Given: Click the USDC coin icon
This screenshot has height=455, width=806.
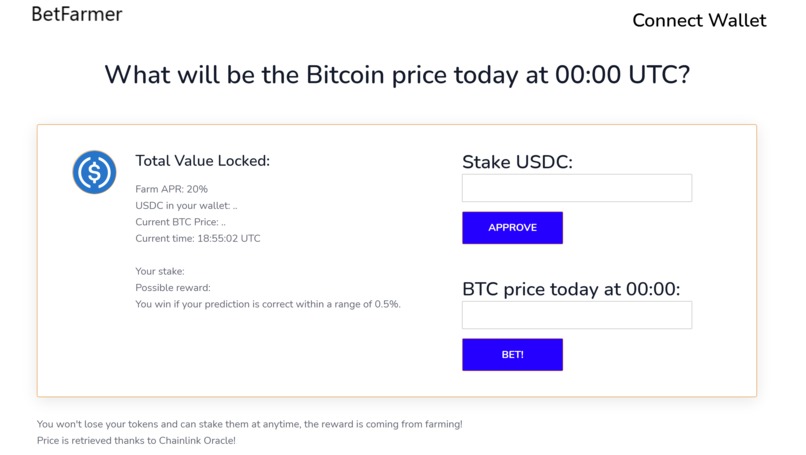Looking at the screenshot, I should click(x=94, y=172).
